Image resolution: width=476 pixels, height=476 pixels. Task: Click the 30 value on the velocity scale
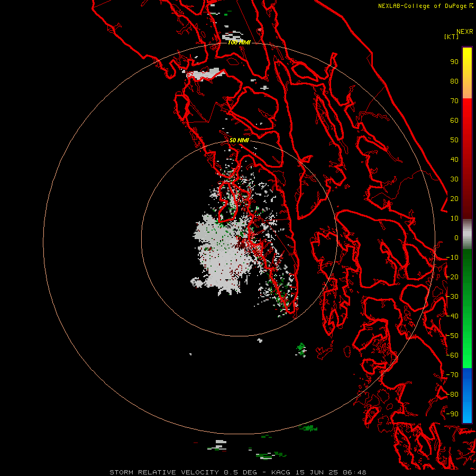click(x=454, y=179)
